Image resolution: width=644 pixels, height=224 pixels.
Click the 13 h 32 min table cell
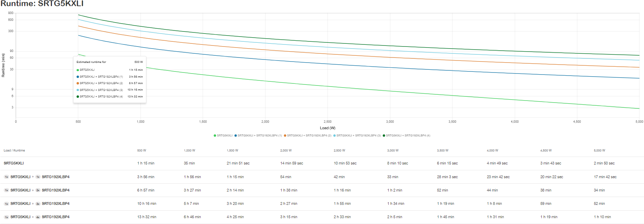point(147,217)
